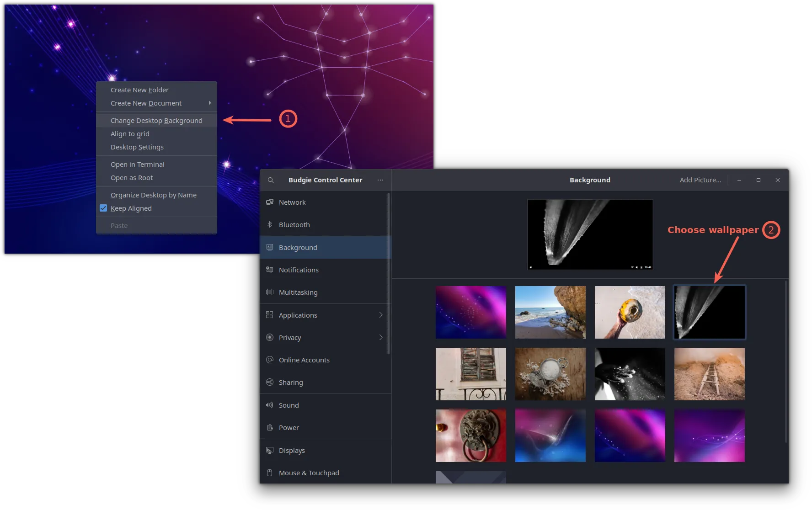Toggle the Keep Aligned checkbox
Screen dimensions: 812x510
[x=103, y=208]
